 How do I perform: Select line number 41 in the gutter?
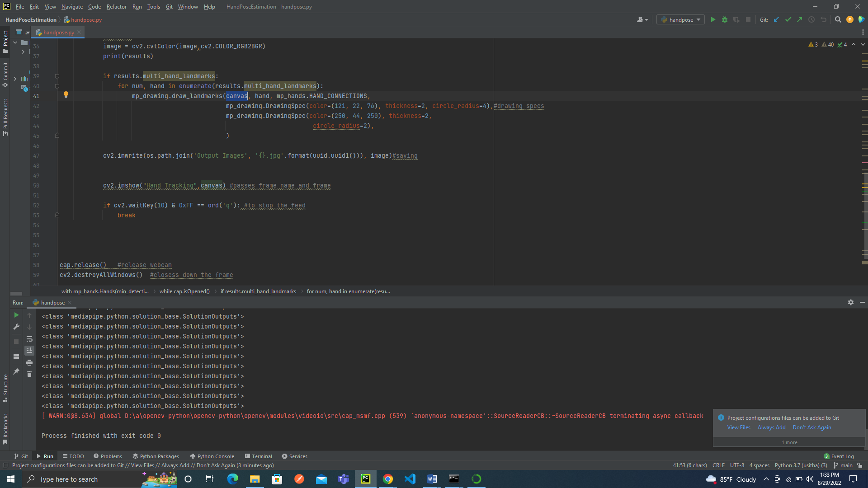(37, 96)
